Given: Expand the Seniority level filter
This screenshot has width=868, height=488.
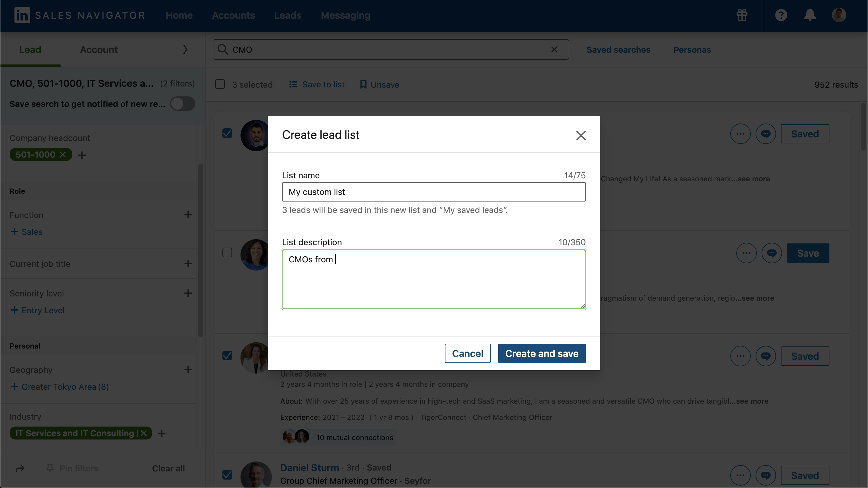Looking at the screenshot, I should [x=188, y=293].
